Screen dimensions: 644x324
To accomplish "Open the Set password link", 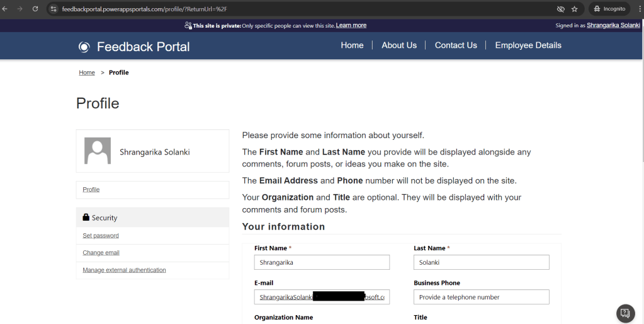I will [x=101, y=236].
